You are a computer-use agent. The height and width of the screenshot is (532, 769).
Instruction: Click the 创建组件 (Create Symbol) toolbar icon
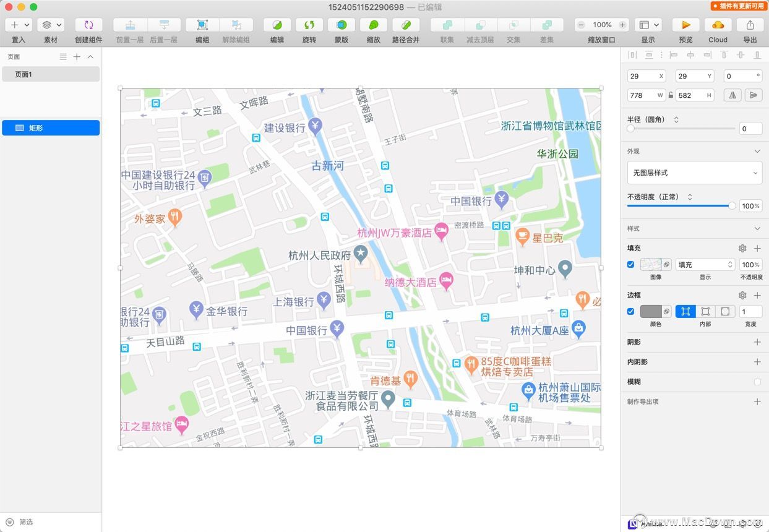click(x=88, y=25)
